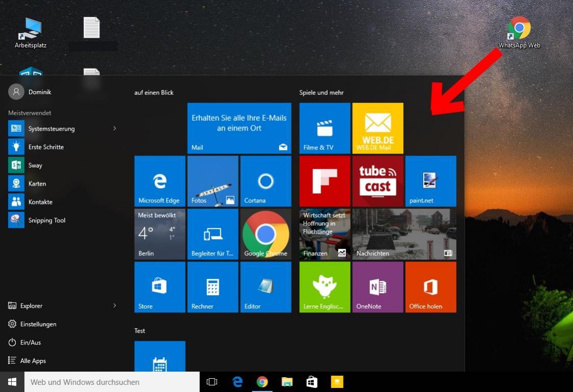The width and height of the screenshot is (573, 392).
Task: Switch to Chrome on the taskbar
Action: [x=262, y=382]
